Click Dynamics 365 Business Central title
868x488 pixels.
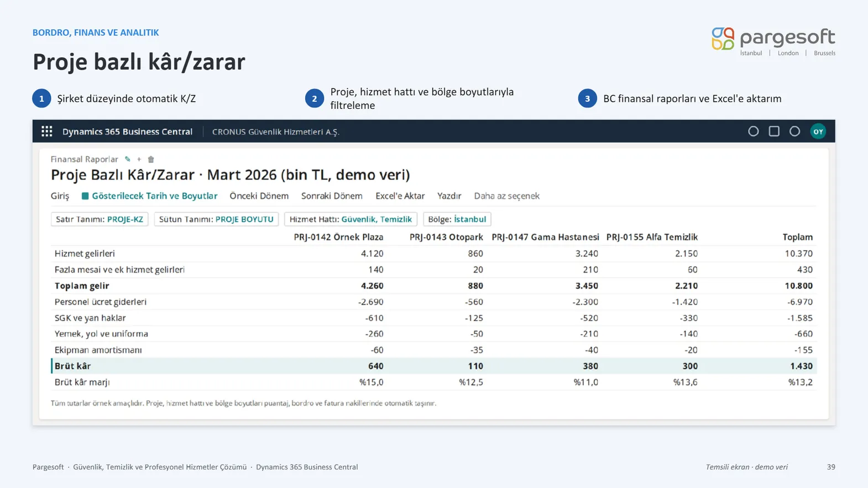(127, 132)
